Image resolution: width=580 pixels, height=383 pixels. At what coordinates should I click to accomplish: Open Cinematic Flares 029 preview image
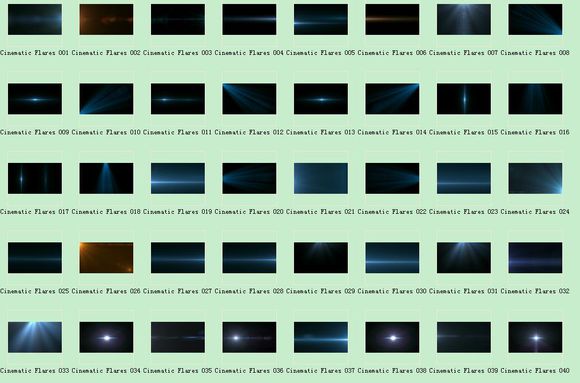(x=321, y=258)
